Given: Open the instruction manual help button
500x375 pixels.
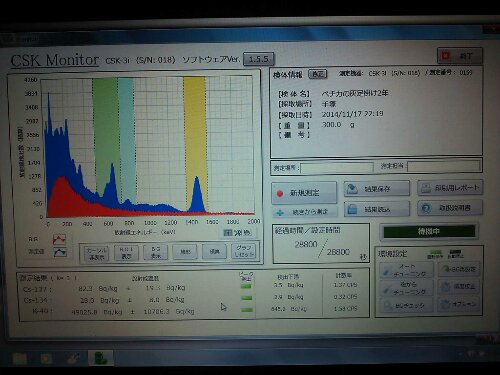Looking at the screenshot, I should tap(450, 208).
